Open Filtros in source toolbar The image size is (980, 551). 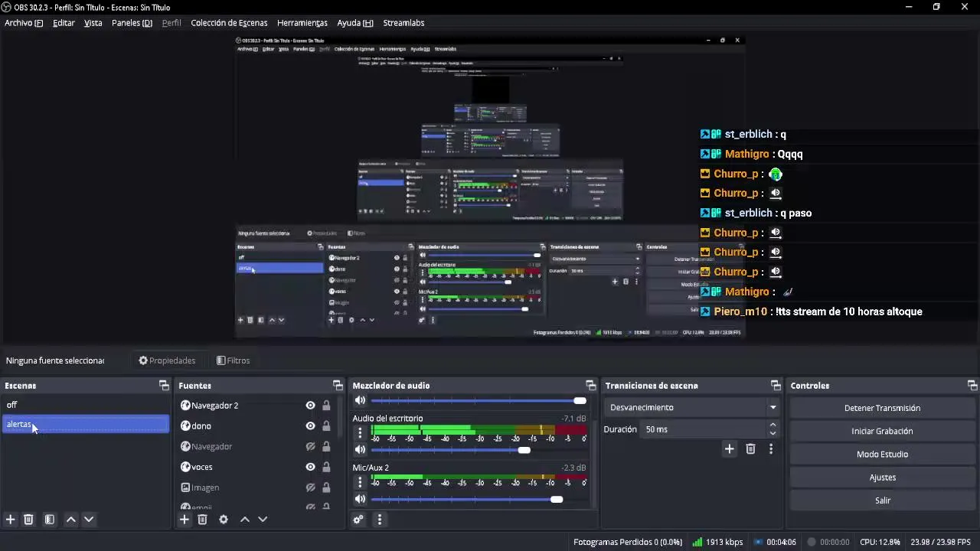tap(233, 360)
